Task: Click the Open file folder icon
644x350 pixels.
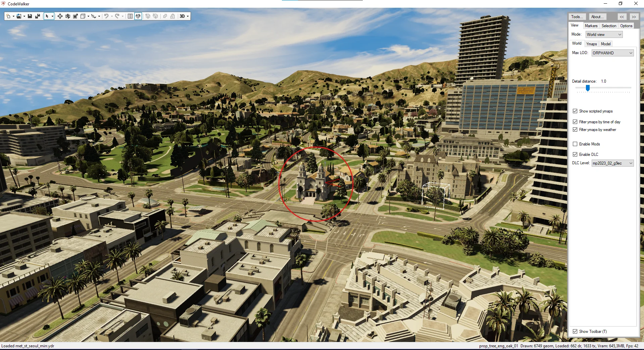Action: click(x=19, y=16)
